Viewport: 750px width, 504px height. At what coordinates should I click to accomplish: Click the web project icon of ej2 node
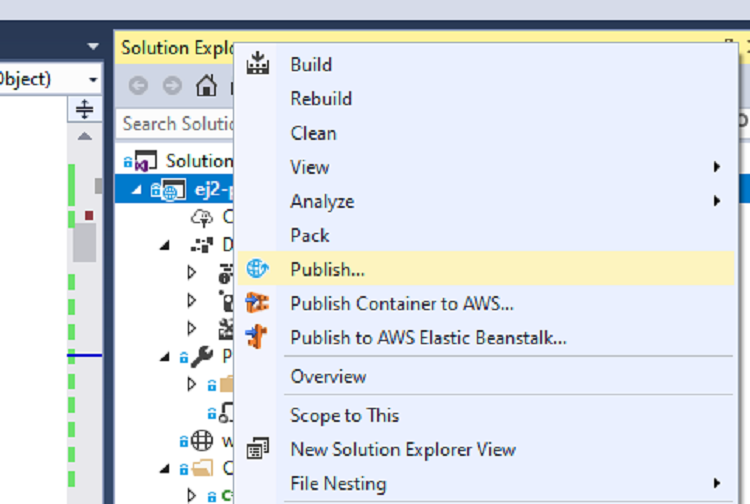[173, 190]
